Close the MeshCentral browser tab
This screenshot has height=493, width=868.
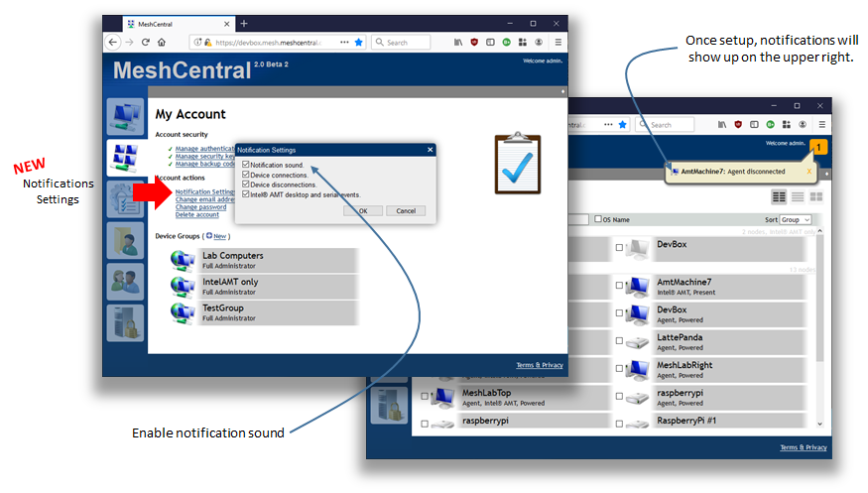click(x=226, y=24)
